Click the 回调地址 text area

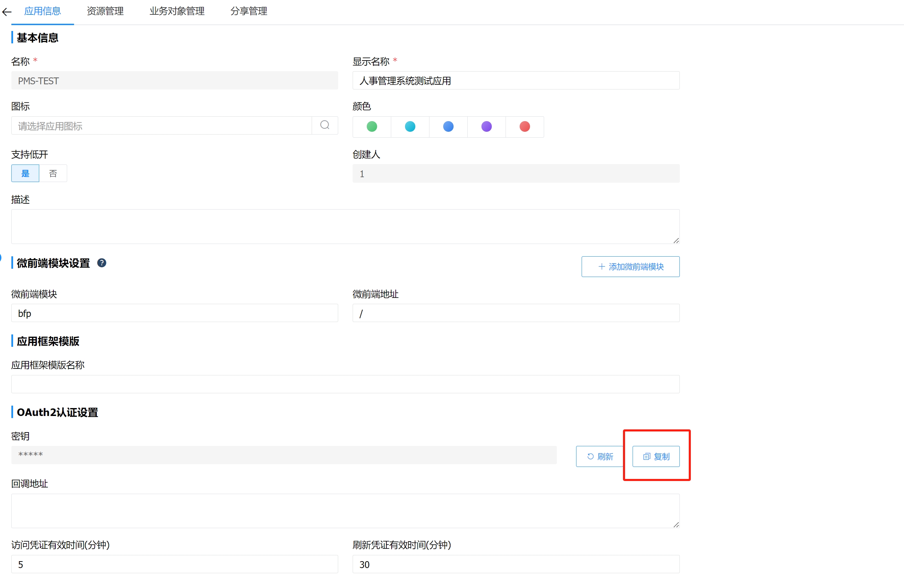click(345, 511)
